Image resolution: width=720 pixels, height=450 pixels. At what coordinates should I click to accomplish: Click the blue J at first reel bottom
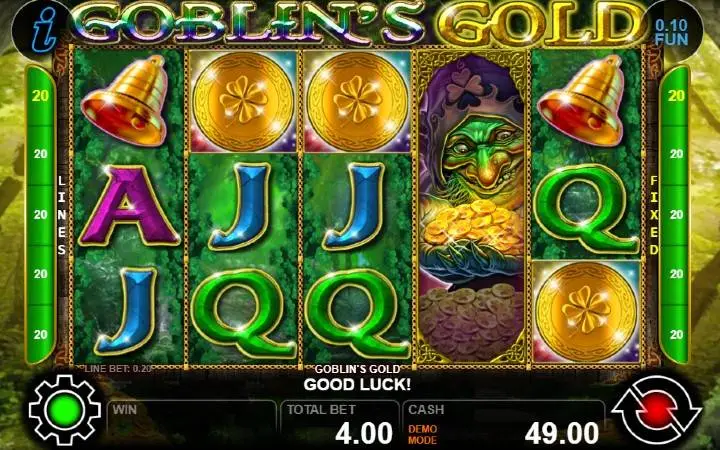tap(126, 310)
